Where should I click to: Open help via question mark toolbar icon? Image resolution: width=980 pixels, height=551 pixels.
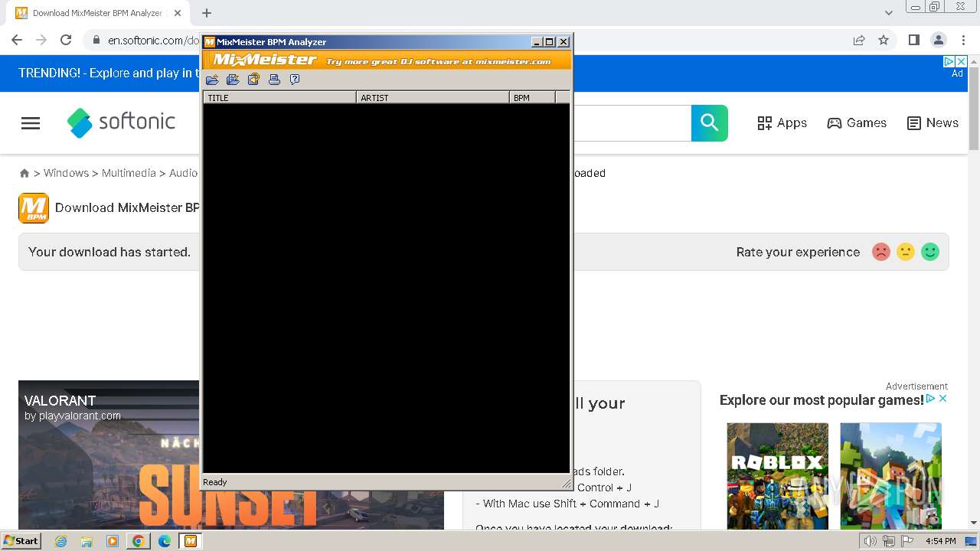point(295,80)
